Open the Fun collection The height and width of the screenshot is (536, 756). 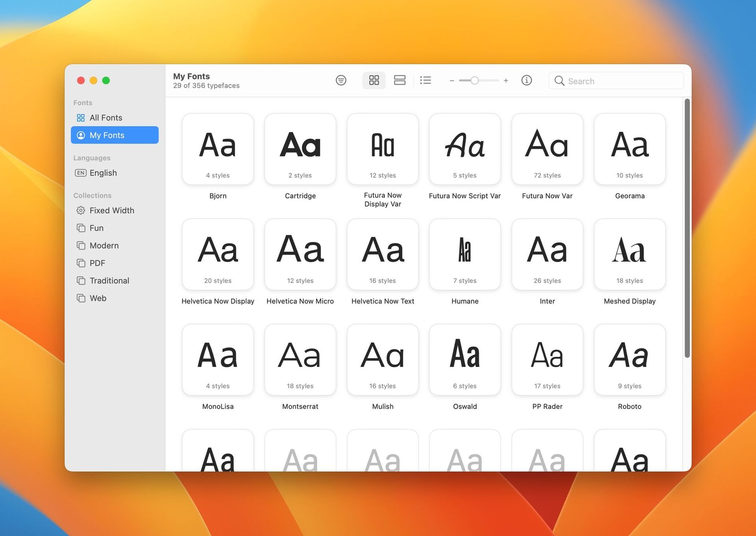click(x=115, y=228)
